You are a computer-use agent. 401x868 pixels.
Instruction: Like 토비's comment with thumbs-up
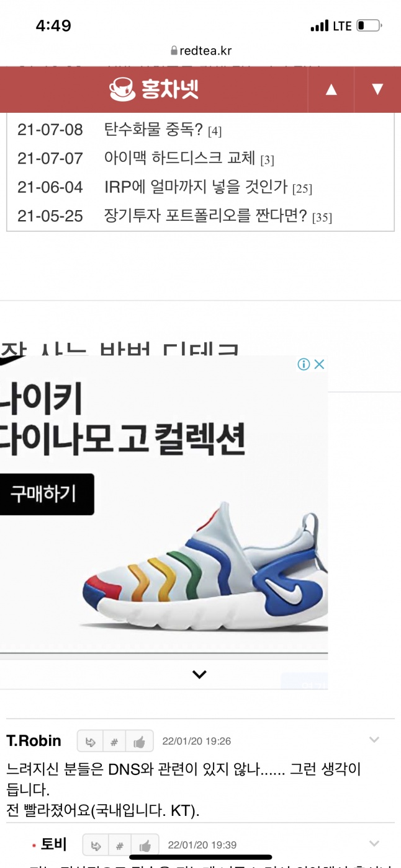click(145, 845)
